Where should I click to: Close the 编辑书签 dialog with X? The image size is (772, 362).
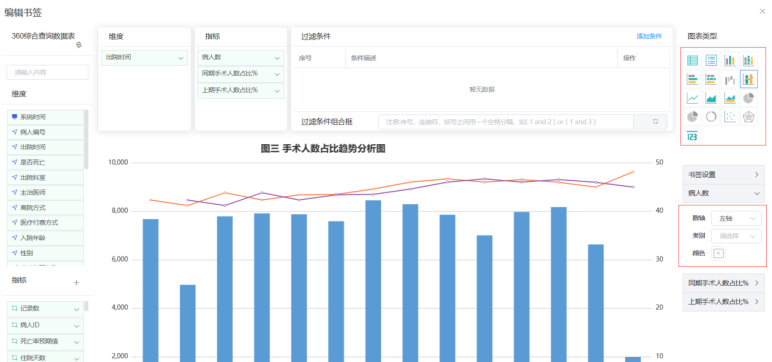[762, 11]
